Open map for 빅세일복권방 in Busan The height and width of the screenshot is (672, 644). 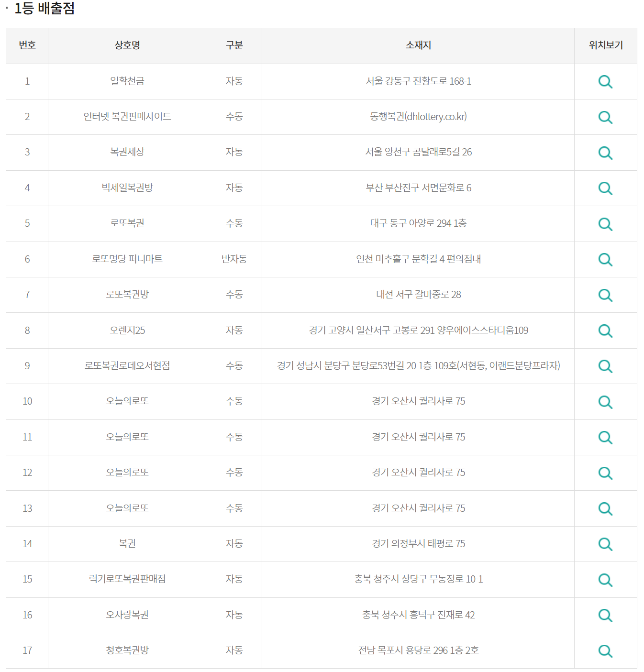pos(605,188)
